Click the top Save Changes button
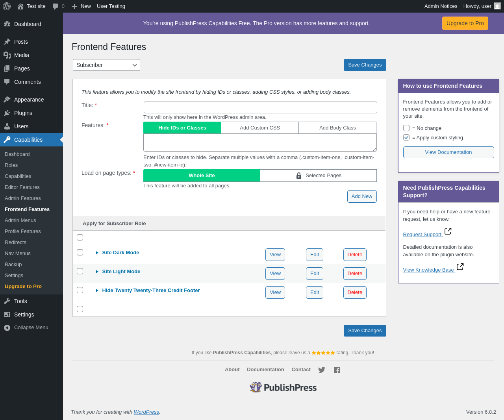 pos(365,65)
